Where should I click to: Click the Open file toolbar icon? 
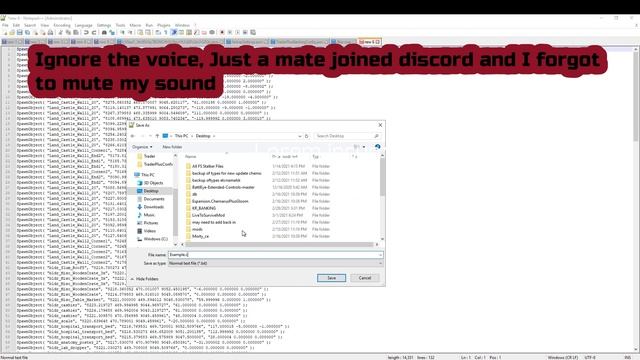click(12, 32)
